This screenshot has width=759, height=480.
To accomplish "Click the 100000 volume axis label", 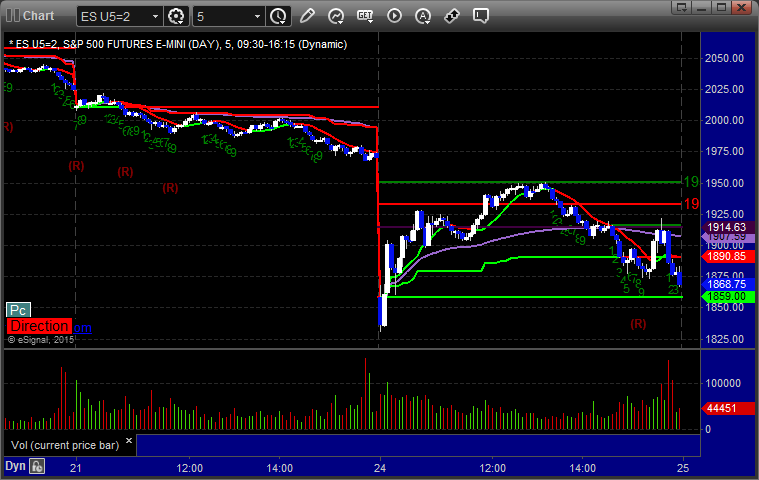I will point(723,383).
